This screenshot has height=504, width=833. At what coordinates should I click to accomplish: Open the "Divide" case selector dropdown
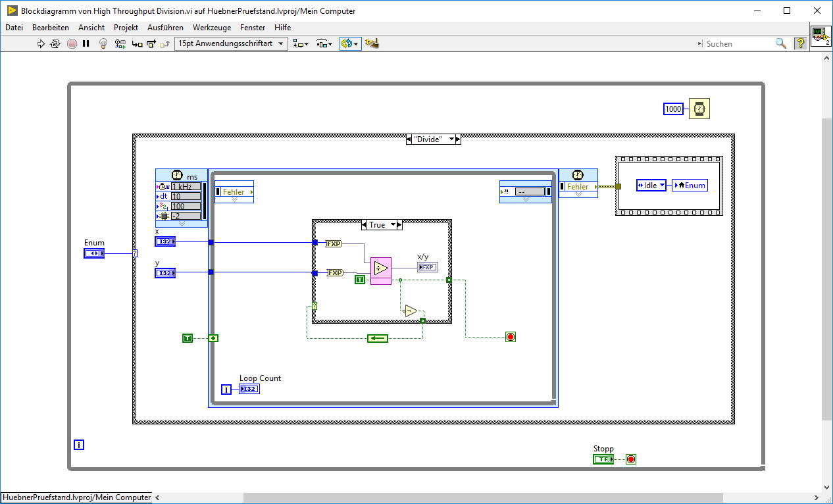pyautogui.click(x=451, y=139)
